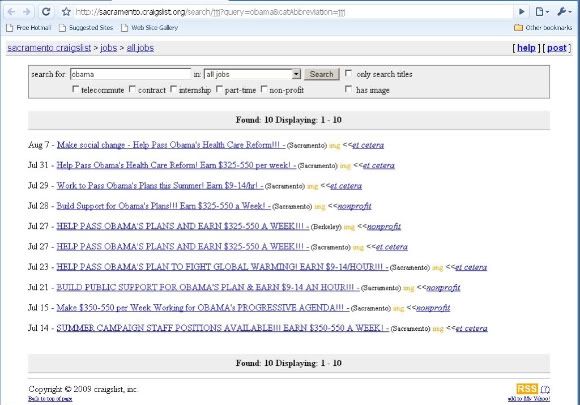This screenshot has width=580, height=405.
Task: Open Jul 14 SUMMER CAMPAIGN STAFF listing
Action: [x=223, y=328]
